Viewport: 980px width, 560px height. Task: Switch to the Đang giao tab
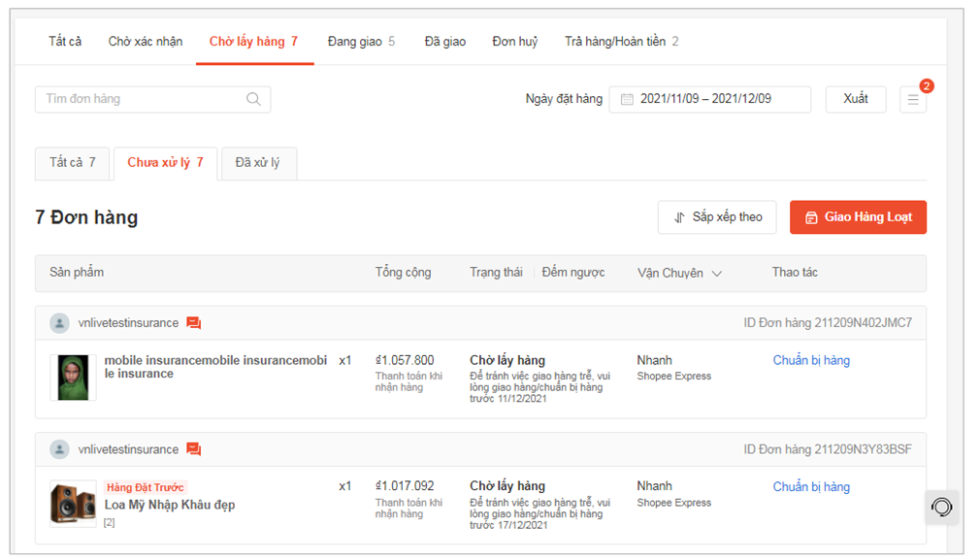click(x=361, y=42)
